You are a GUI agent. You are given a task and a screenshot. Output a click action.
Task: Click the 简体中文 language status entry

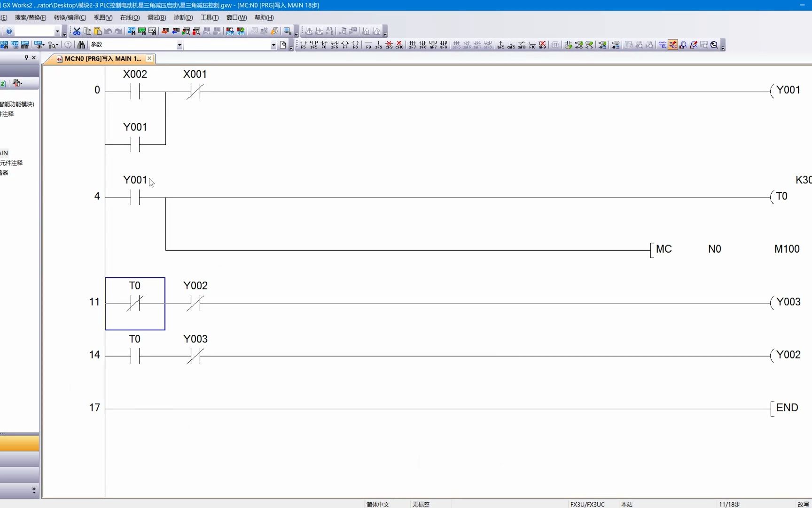(x=378, y=504)
